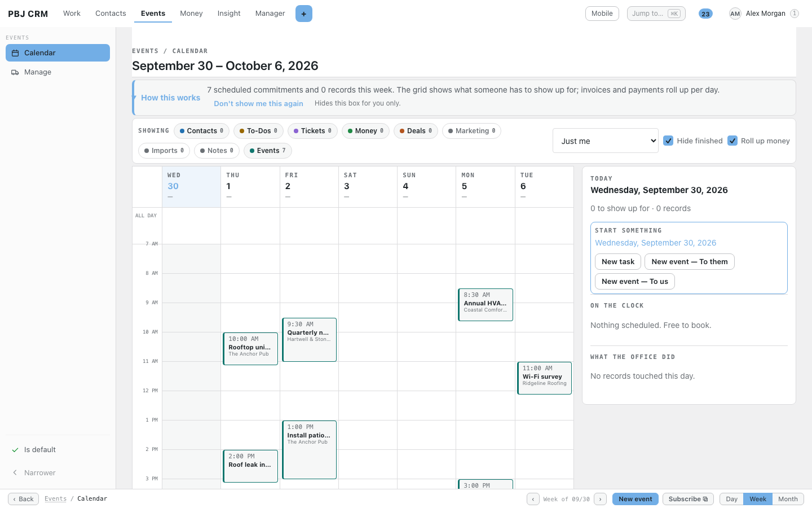Open the 8:30 AM Annual HVAC event

[x=486, y=305]
